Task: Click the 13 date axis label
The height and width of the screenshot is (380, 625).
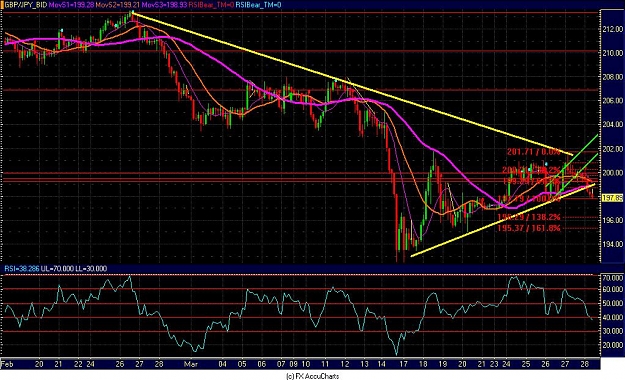Action: (x=364, y=364)
